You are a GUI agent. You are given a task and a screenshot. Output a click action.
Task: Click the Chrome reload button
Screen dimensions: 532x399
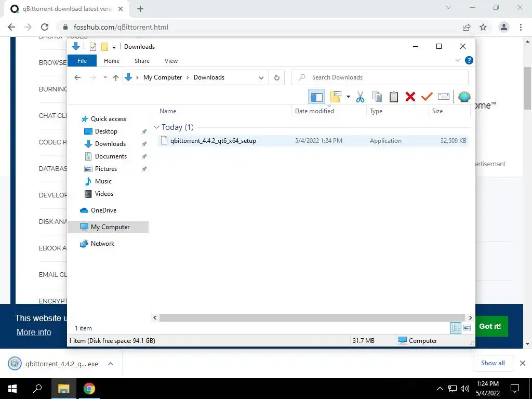click(45, 27)
